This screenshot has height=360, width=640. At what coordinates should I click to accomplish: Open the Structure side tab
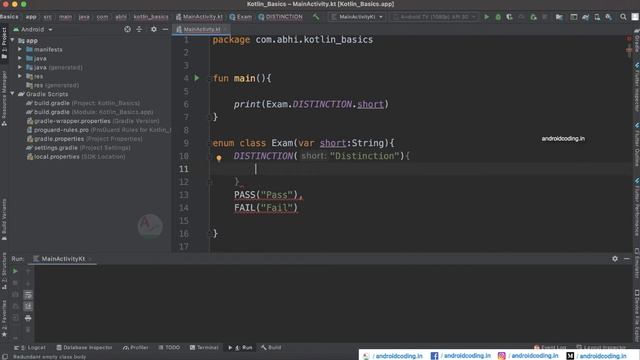pyautogui.click(x=4, y=271)
